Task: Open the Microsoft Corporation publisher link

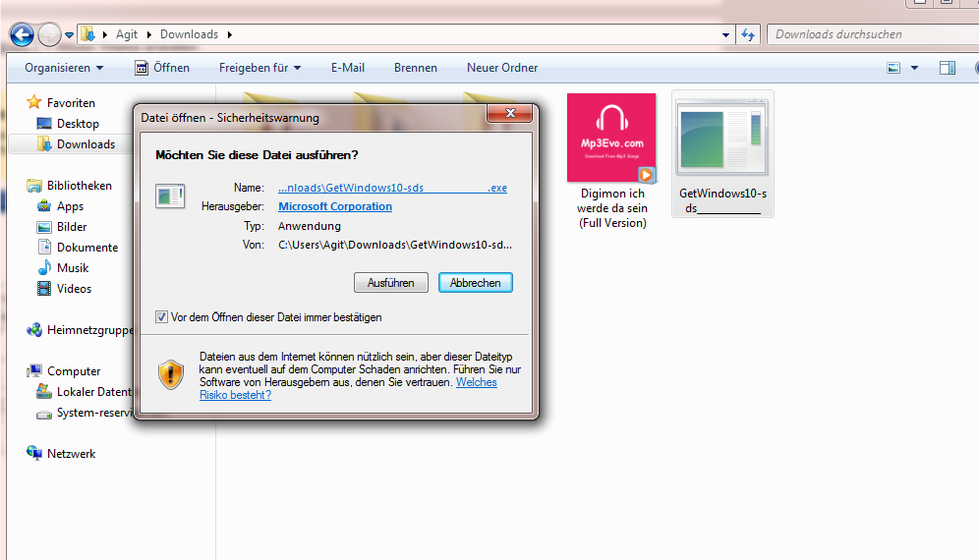Action: click(335, 206)
